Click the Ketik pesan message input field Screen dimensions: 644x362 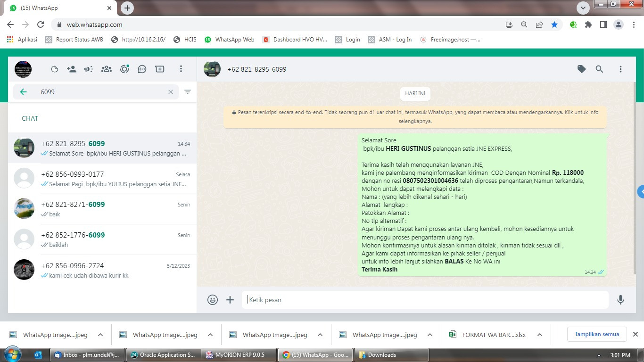425,300
